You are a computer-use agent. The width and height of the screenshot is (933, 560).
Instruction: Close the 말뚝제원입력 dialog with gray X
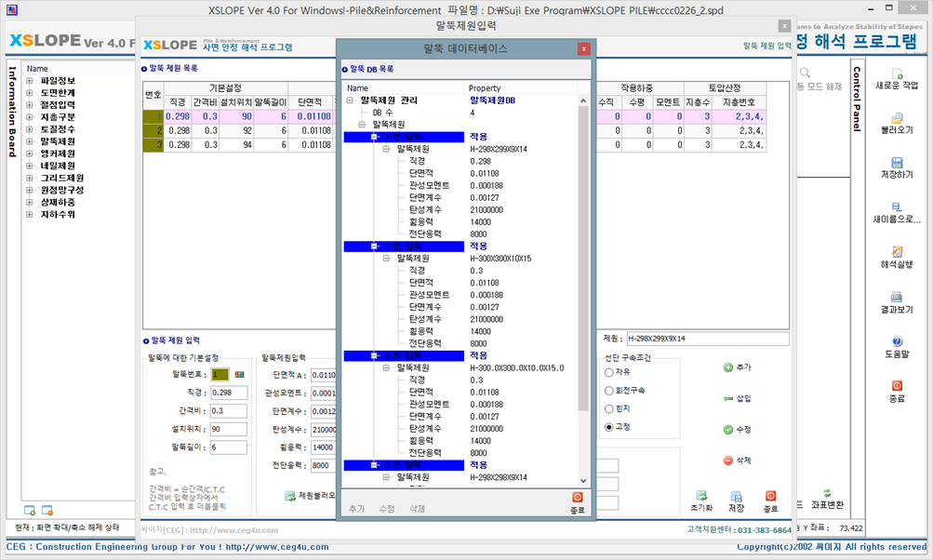point(785,26)
